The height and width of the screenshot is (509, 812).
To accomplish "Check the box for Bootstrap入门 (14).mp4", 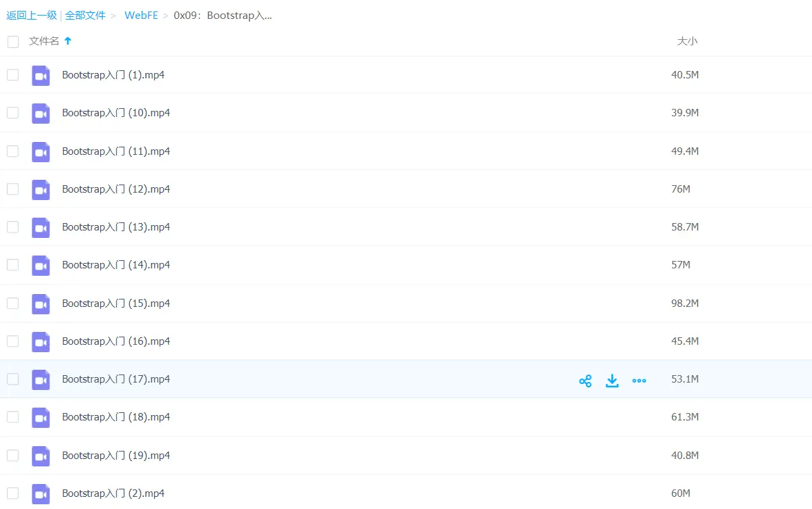I will click(x=13, y=265).
